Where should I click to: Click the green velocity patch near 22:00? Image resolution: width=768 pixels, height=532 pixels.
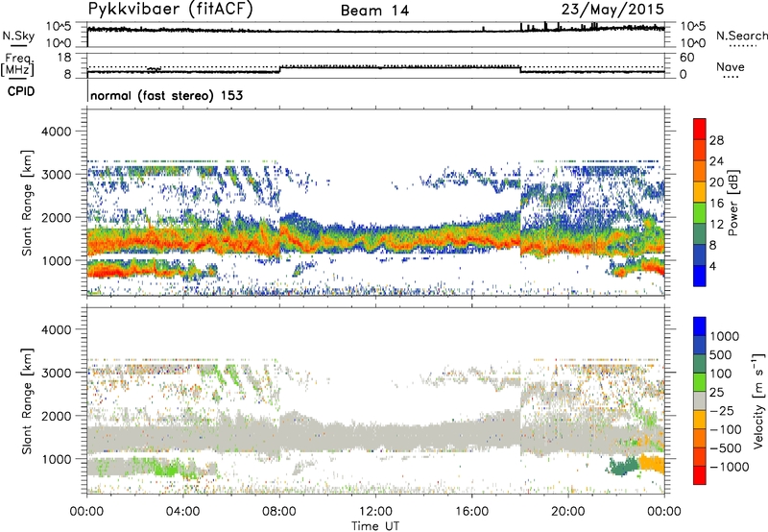623,466
